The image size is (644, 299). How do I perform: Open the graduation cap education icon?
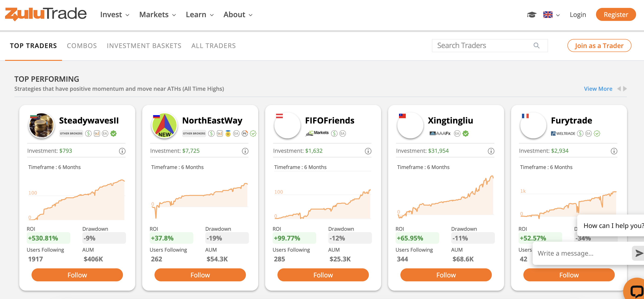tap(531, 15)
